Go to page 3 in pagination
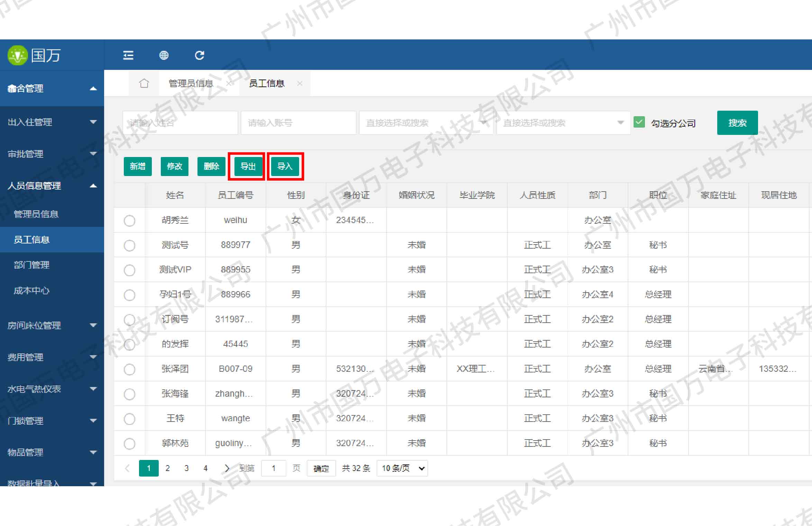The image size is (812, 526). [x=186, y=468]
